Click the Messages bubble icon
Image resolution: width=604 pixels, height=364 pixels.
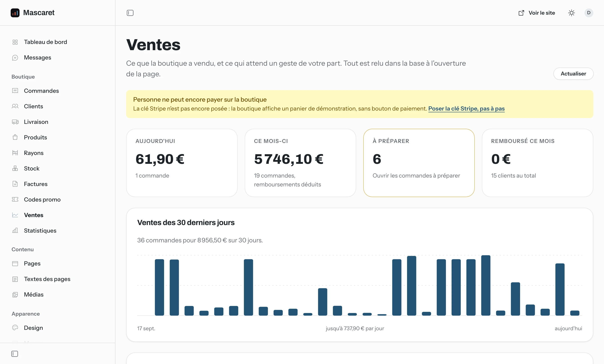[x=15, y=57]
